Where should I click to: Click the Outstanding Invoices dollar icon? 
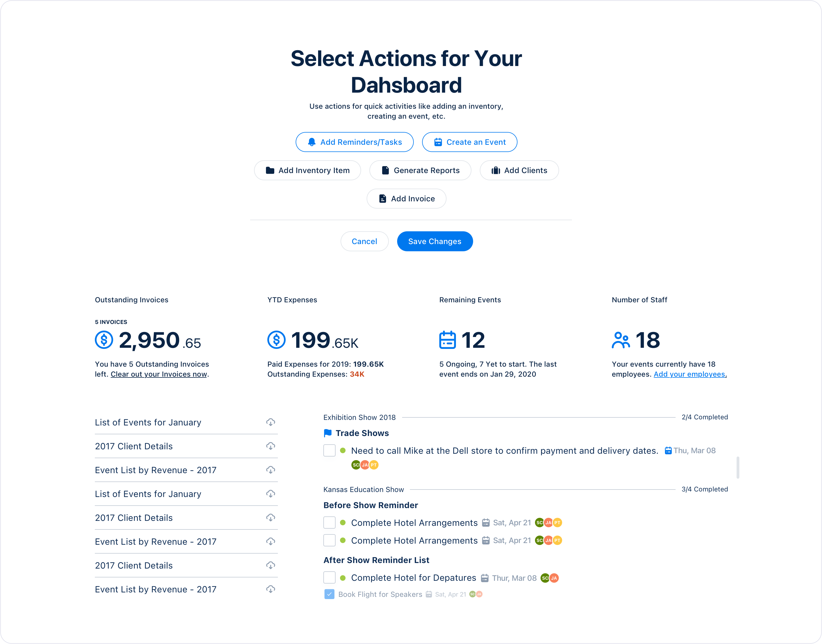tap(104, 340)
